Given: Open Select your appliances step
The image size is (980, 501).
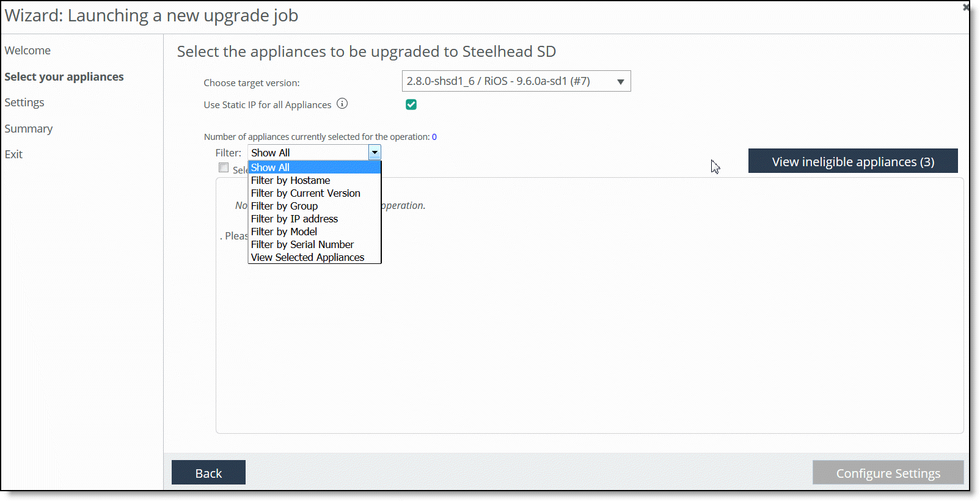Looking at the screenshot, I should tap(64, 77).
